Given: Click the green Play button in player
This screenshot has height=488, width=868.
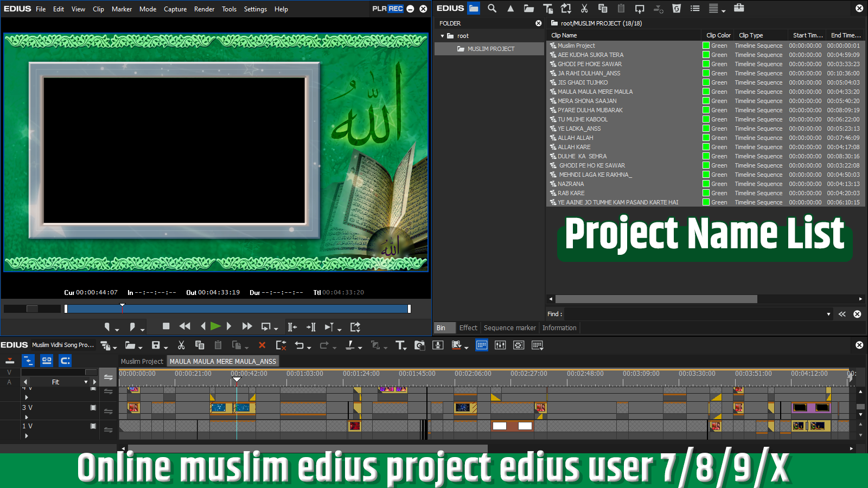Looking at the screenshot, I should tap(215, 326).
